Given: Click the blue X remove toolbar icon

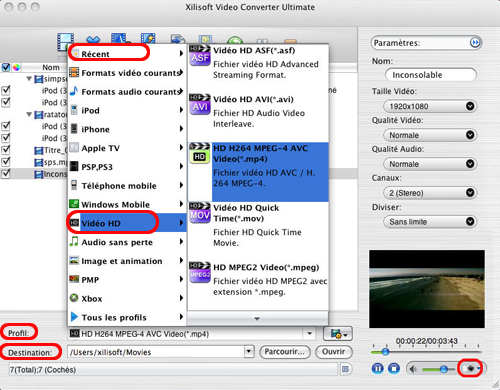Looking at the screenshot, I should pos(93,40).
